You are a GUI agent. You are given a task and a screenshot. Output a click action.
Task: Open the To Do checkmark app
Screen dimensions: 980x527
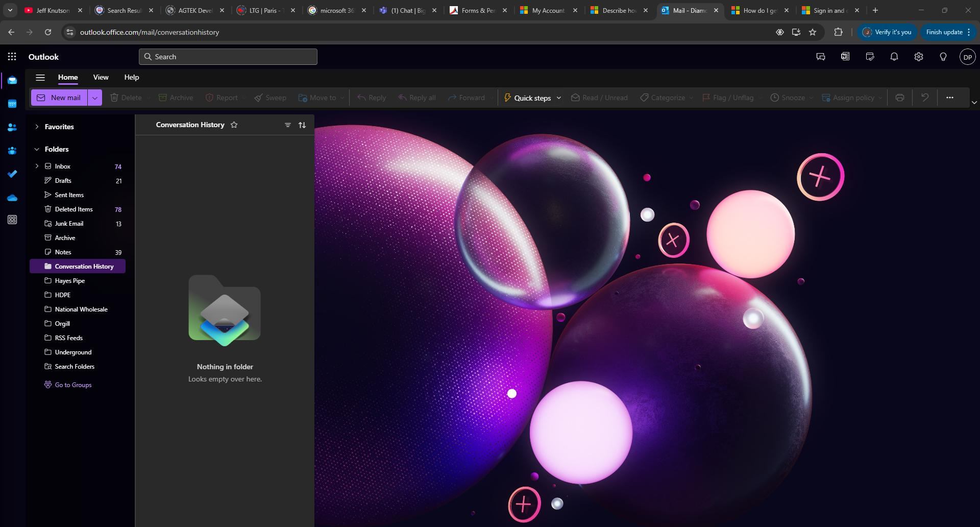(12, 174)
